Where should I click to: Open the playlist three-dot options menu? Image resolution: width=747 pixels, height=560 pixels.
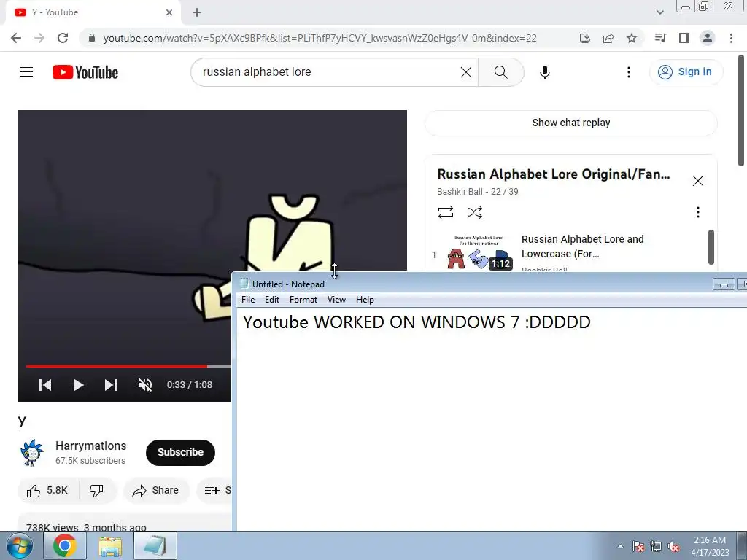click(x=698, y=212)
